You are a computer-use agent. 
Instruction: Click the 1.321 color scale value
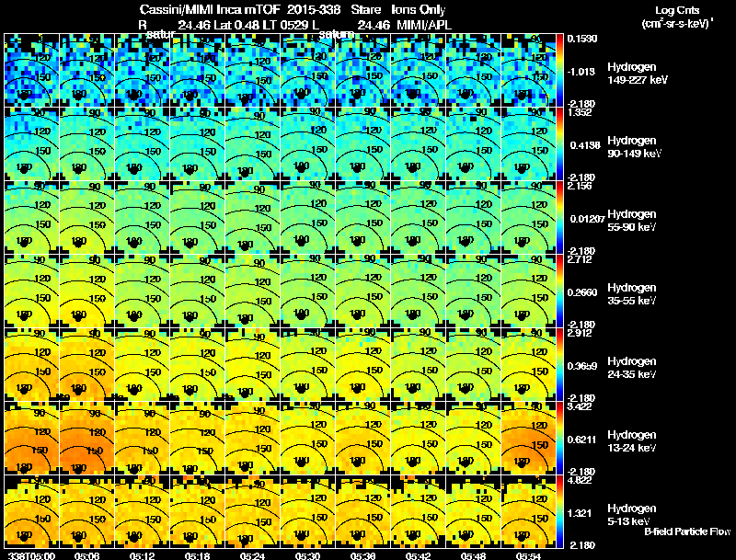pos(580,514)
